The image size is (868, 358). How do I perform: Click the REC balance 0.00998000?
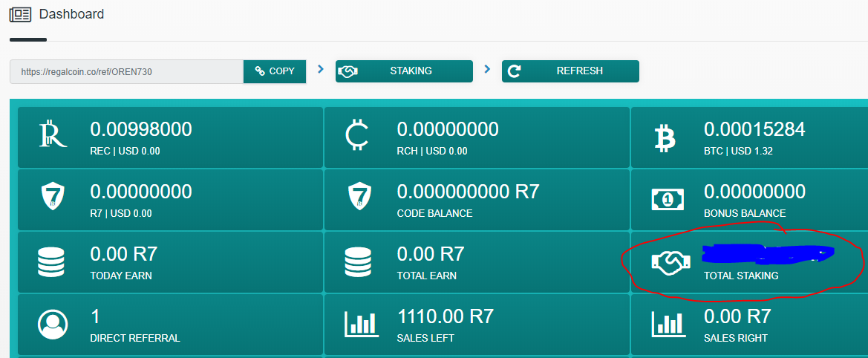tap(141, 129)
